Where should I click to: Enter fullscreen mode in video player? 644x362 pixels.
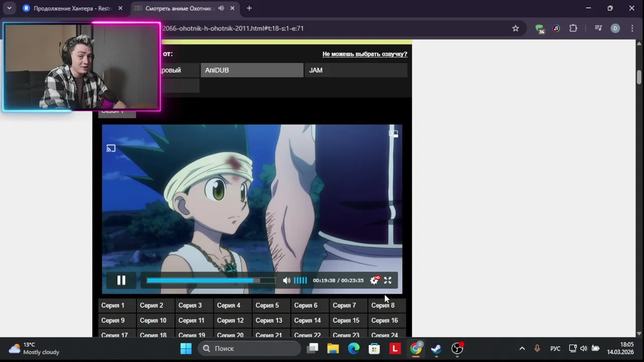pos(388,281)
